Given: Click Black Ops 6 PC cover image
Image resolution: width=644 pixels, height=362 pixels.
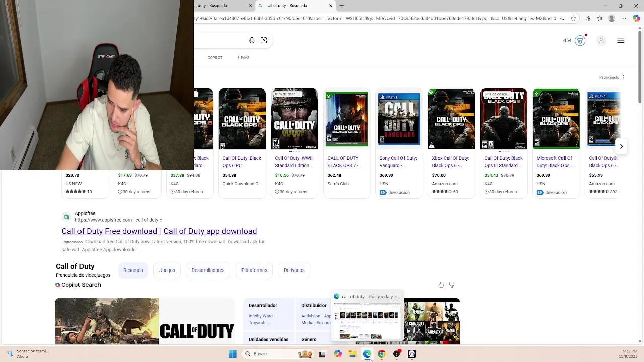Looking at the screenshot, I should pos(242,119).
